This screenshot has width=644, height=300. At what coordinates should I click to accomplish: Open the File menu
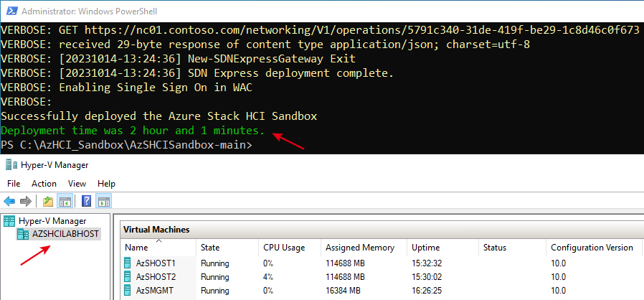tap(14, 184)
